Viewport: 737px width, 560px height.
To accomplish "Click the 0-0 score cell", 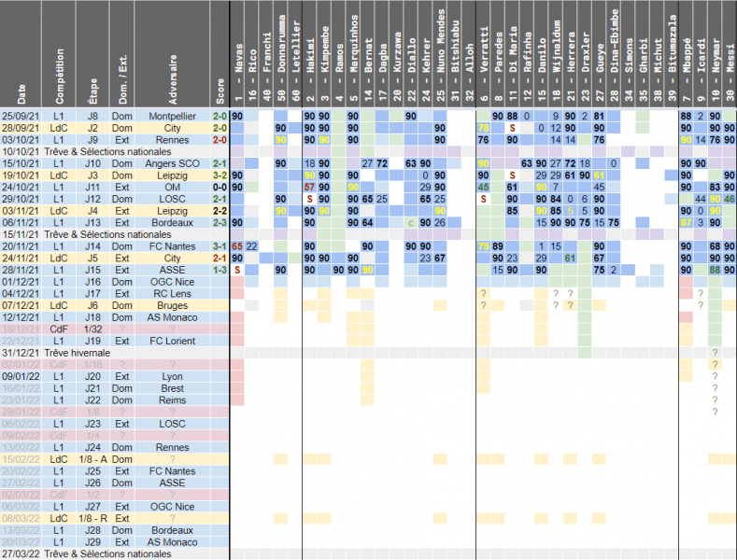I will (x=219, y=187).
